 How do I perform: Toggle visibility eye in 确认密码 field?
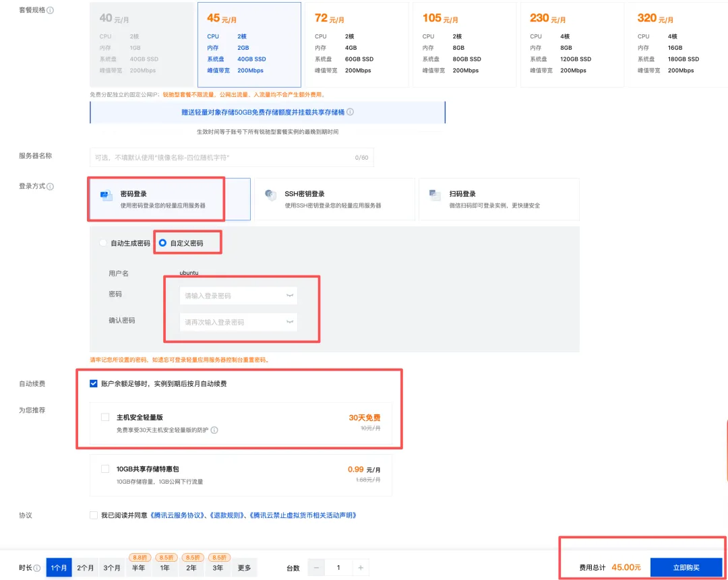coord(290,322)
